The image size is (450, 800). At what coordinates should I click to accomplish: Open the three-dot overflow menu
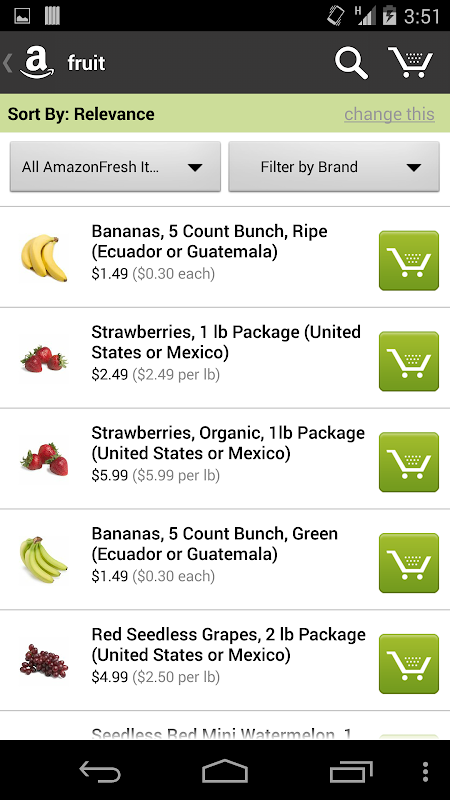click(x=425, y=771)
